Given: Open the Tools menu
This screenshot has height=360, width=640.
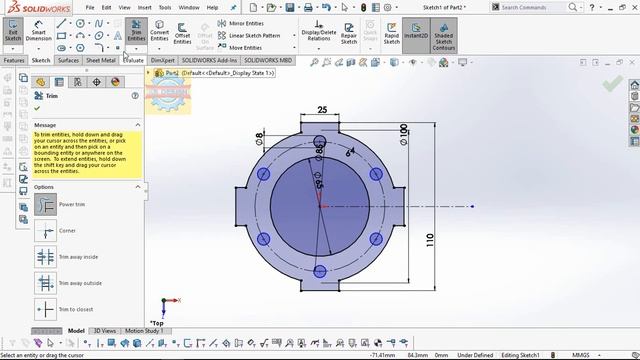Looking at the screenshot, I should pos(165,7).
